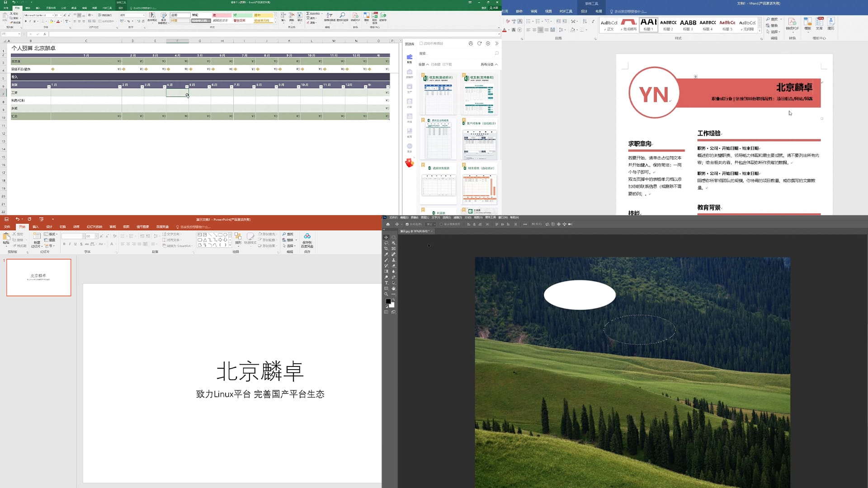Select the Lasso tool in Photoshop
This screenshot has width=868, height=488.
pos(386,243)
